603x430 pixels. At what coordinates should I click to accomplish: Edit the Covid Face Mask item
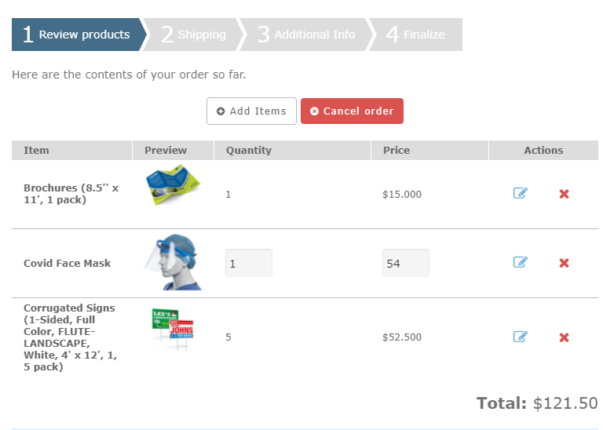520,262
